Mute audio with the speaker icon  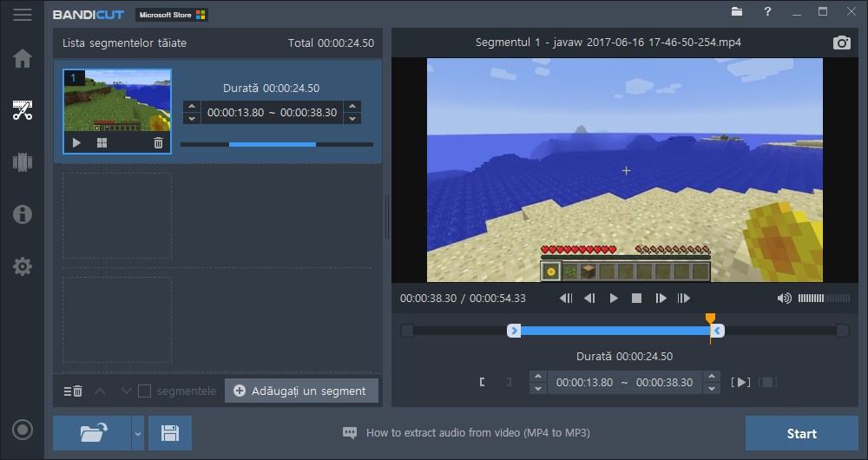(x=784, y=299)
